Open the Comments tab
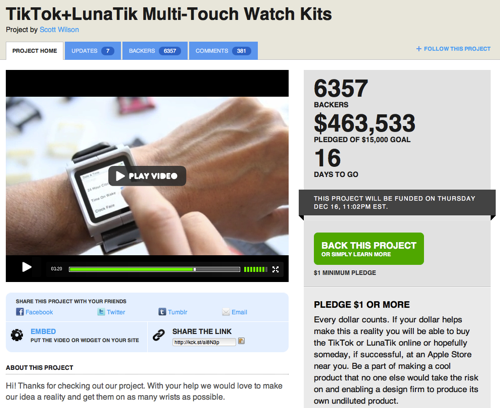Screen dimensions: 500x408 click(223, 51)
